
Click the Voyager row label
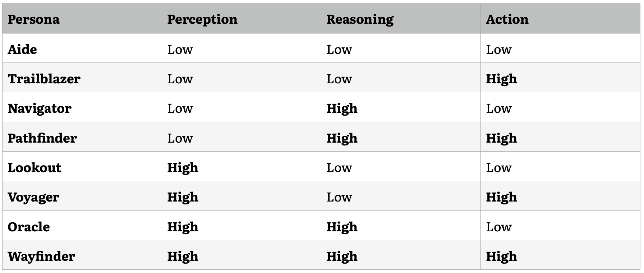click(x=33, y=197)
